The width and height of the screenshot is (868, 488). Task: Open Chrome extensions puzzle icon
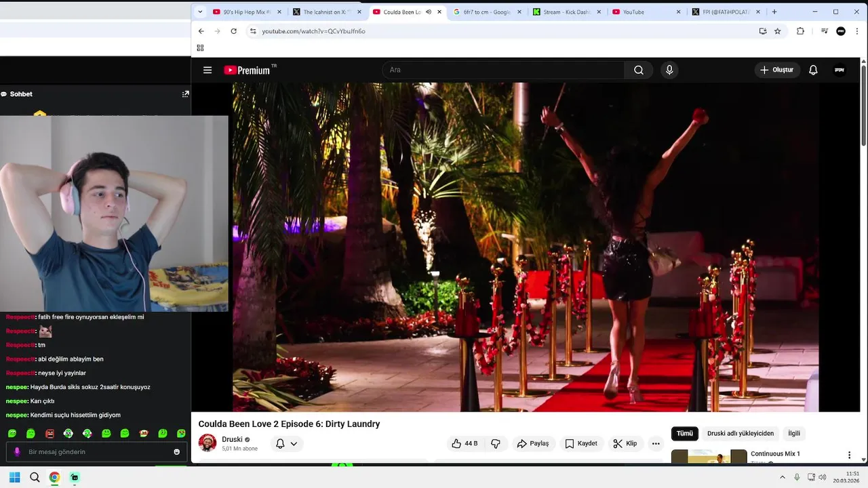800,31
